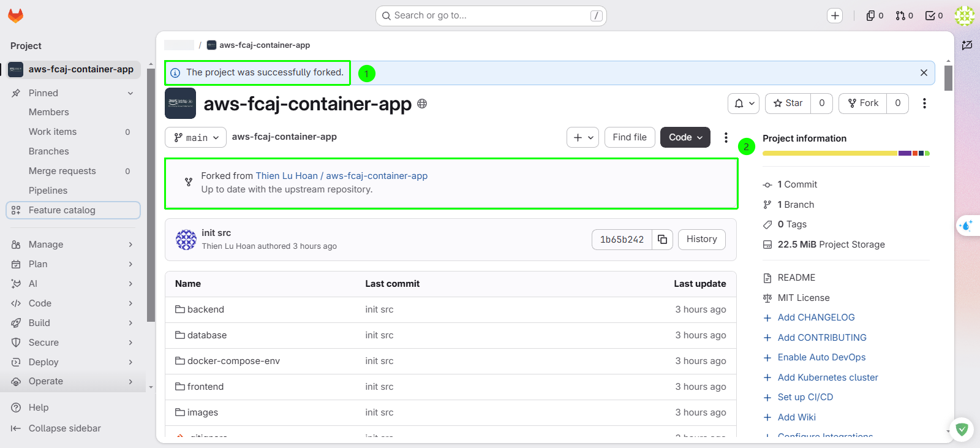
Task: Open Work items in the sidebar
Action: [x=53, y=132]
